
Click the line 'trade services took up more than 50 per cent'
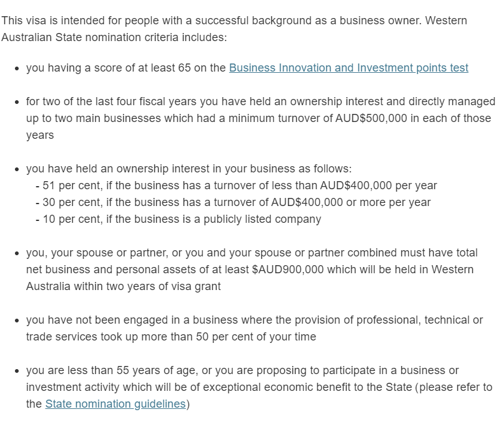pyautogui.click(x=171, y=337)
